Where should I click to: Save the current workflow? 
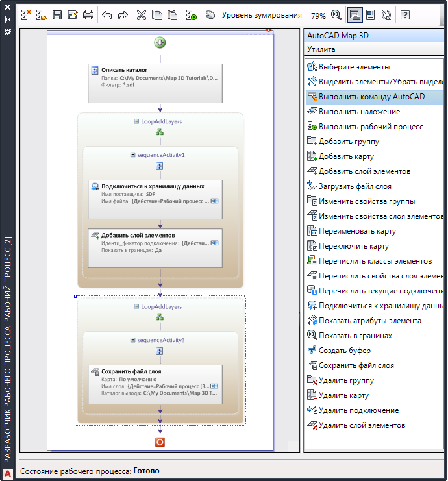(57, 15)
